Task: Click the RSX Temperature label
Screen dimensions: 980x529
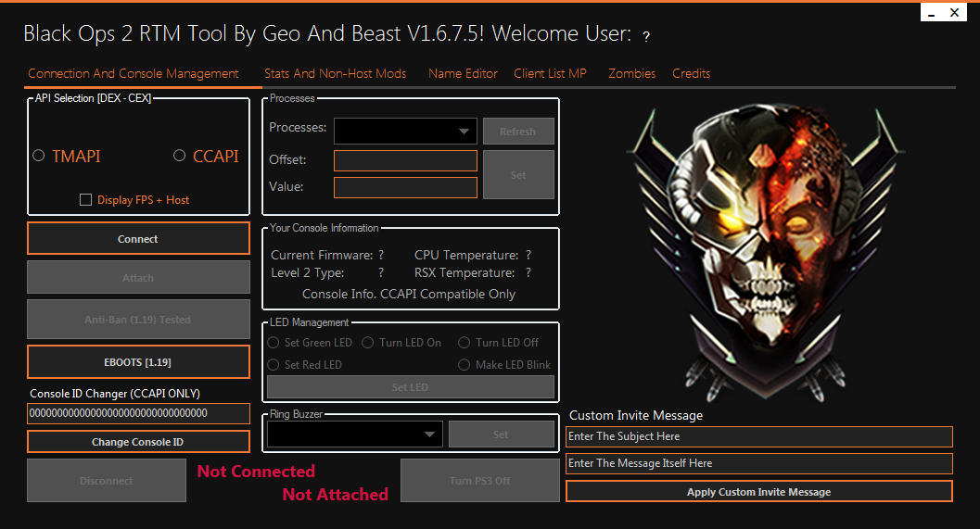Action: (x=465, y=273)
